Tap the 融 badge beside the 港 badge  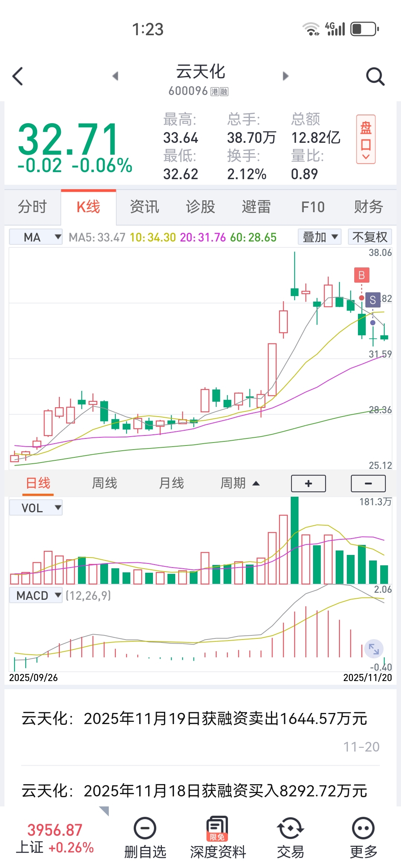click(x=224, y=92)
